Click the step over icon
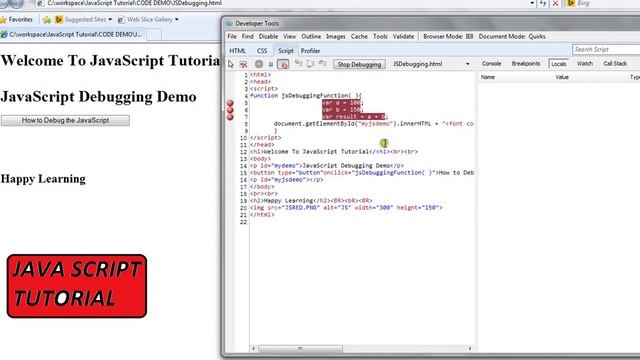The height and width of the screenshot is (360, 640). [311, 64]
